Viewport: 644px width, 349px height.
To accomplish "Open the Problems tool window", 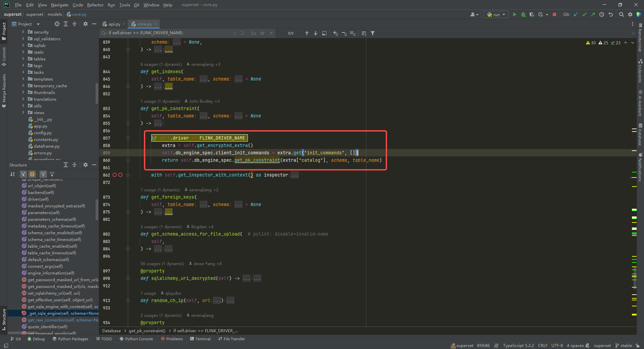I will click(x=172, y=339).
